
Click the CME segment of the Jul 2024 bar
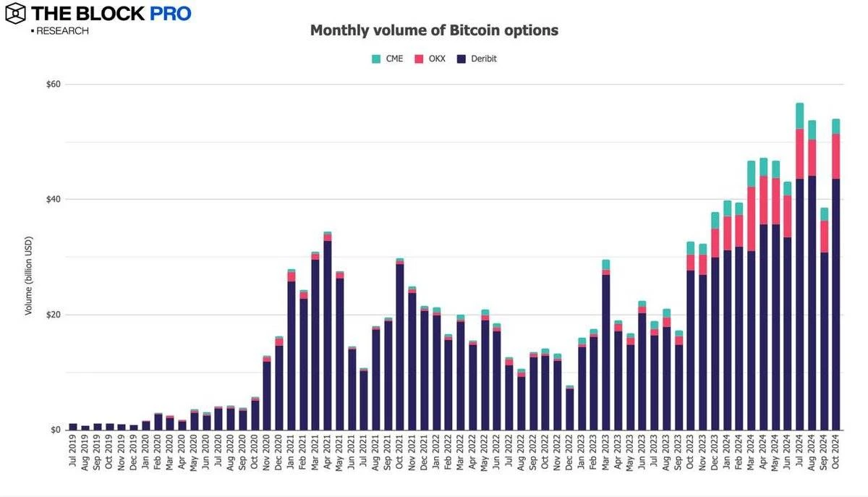(x=799, y=116)
